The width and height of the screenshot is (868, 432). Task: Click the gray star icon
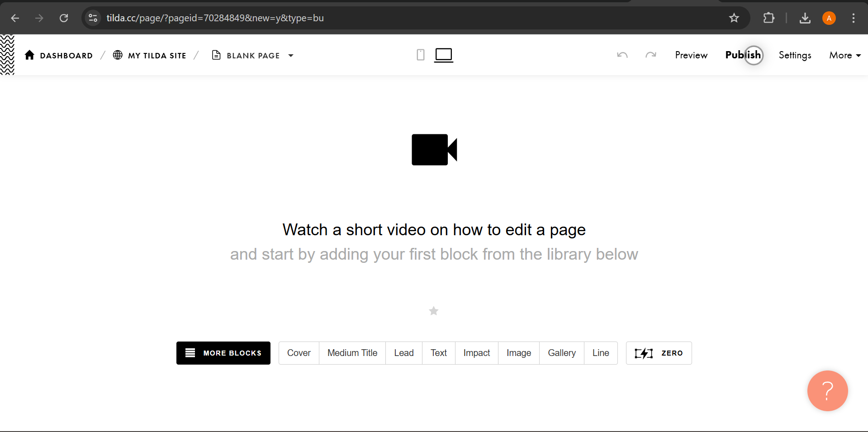click(x=434, y=311)
